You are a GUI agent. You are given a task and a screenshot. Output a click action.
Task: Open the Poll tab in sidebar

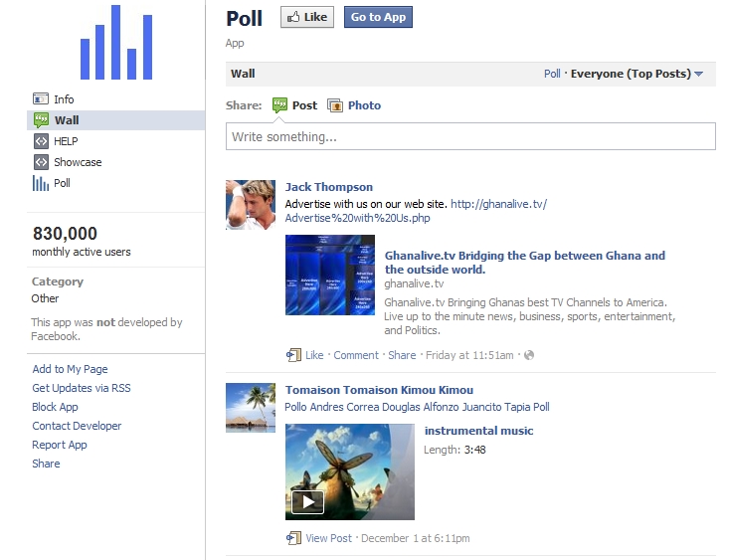62,183
